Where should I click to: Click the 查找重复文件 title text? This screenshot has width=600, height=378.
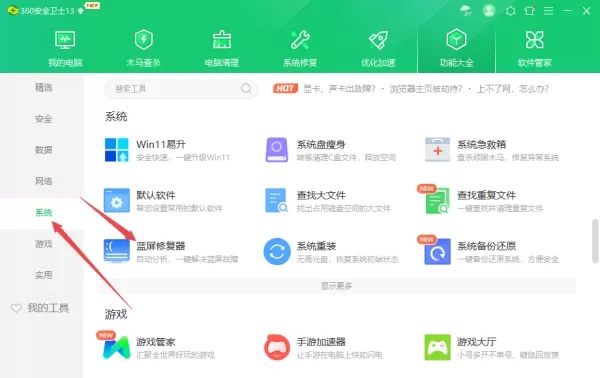tap(486, 195)
